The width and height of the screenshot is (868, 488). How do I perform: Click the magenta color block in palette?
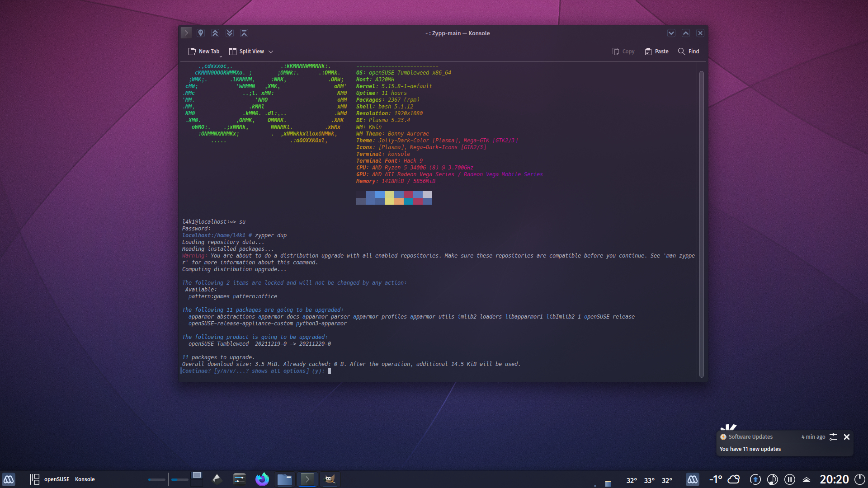tap(408, 195)
